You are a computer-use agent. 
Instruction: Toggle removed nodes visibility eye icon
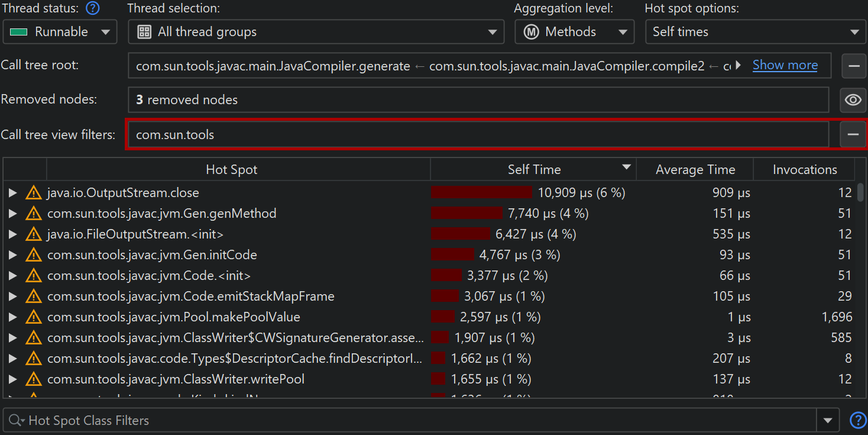click(853, 100)
